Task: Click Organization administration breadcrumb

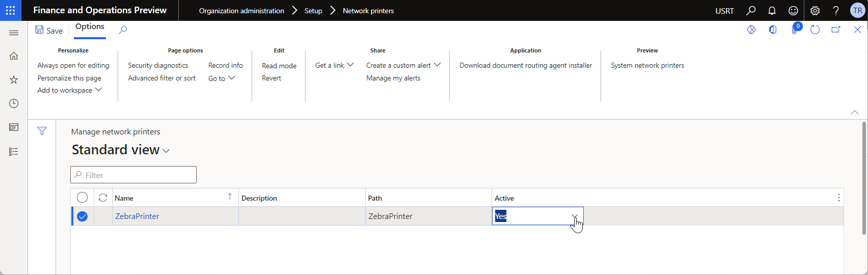Action: point(241,11)
